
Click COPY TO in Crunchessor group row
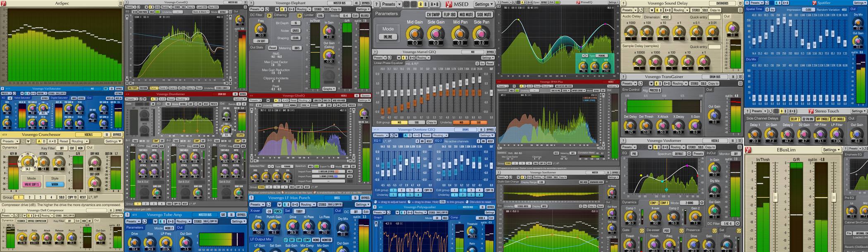(72, 197)
